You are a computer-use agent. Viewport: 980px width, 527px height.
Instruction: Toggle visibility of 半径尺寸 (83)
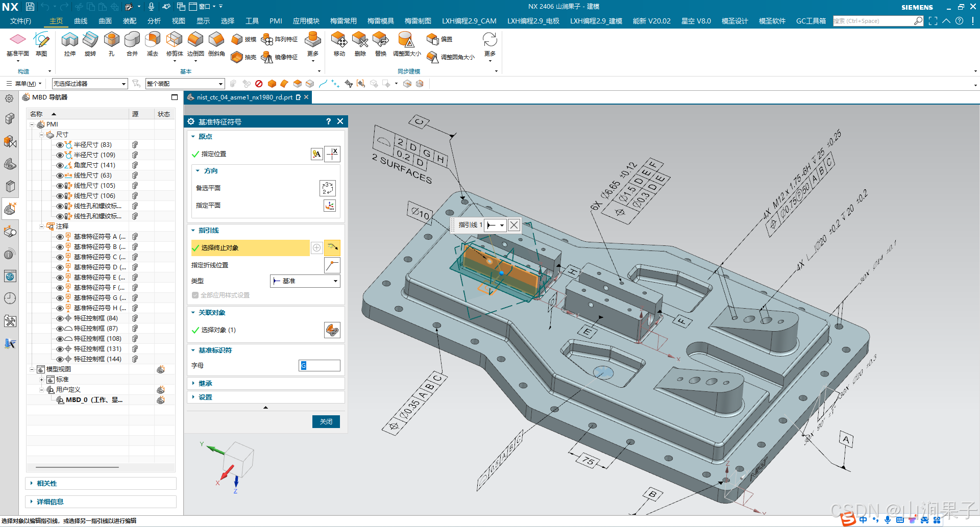pos(60,145)
